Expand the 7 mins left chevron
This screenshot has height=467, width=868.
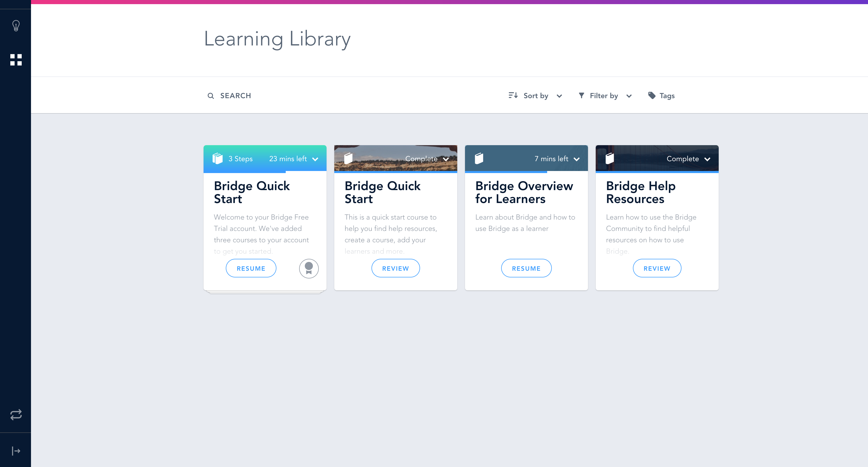tap(577, 159)
